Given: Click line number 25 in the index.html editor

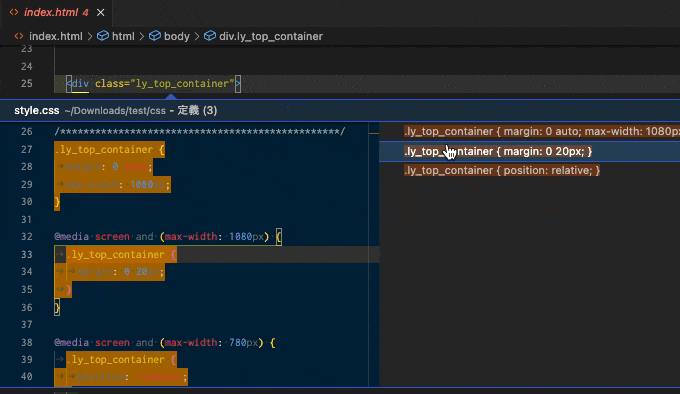Looking at the screenshot, I should tap(26, 83).
